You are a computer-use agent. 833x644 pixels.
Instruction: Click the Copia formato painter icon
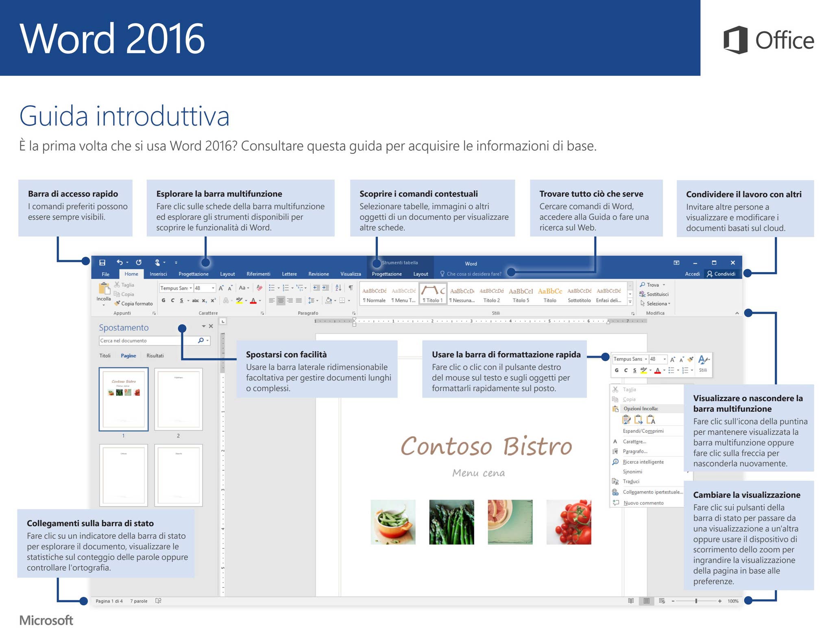[x=117, y=303]
